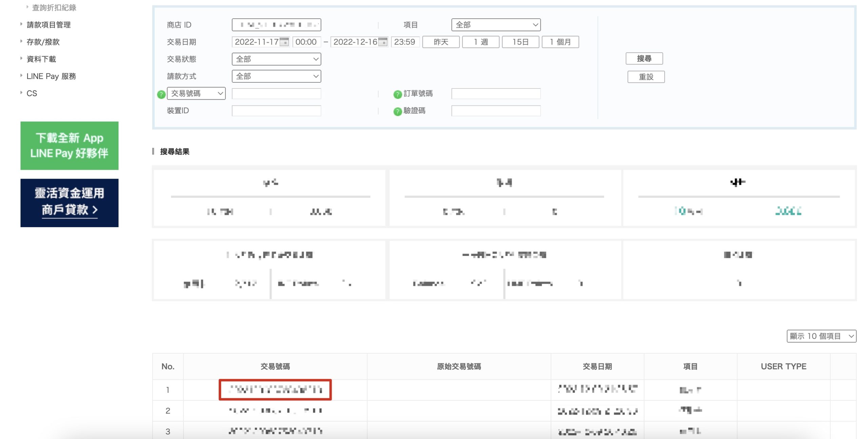The height and width of the screenshot is (439, 868).
Task: Click the 搜尋 button
Action: tap(644, 59)
